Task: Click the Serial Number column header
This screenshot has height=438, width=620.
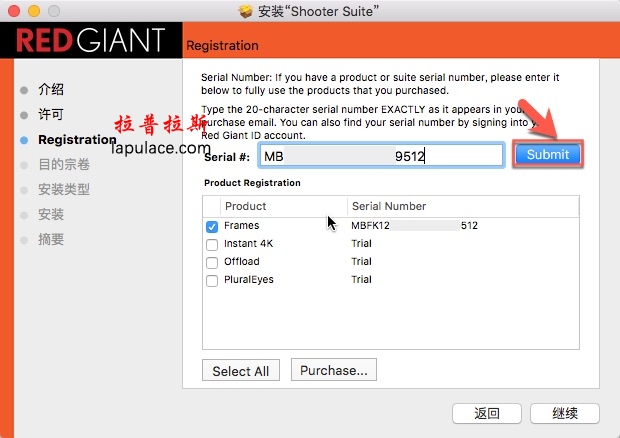Action: 389,206
